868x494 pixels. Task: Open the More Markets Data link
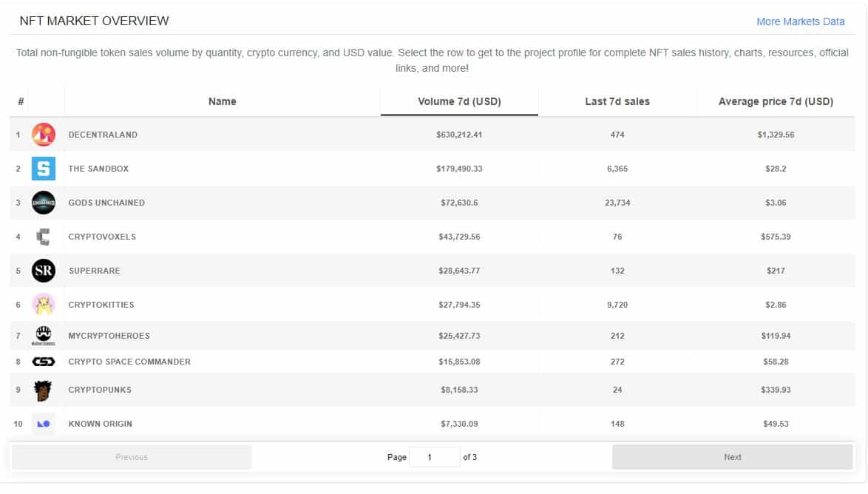[801, 21]
